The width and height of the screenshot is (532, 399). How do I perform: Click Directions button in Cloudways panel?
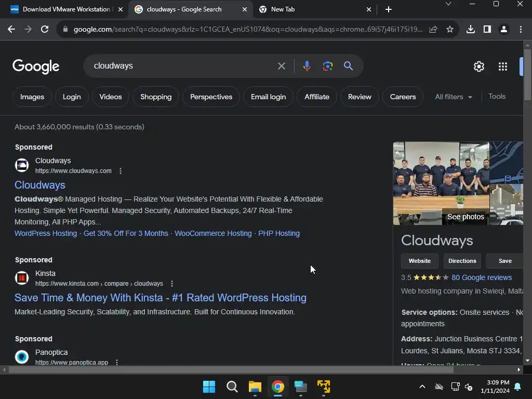(462, 261)
